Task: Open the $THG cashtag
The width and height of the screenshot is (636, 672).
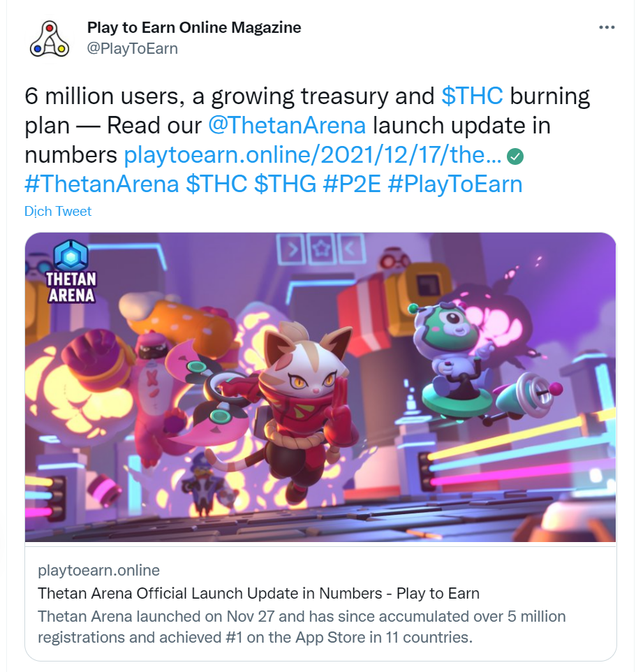Action: coord(285,184)
